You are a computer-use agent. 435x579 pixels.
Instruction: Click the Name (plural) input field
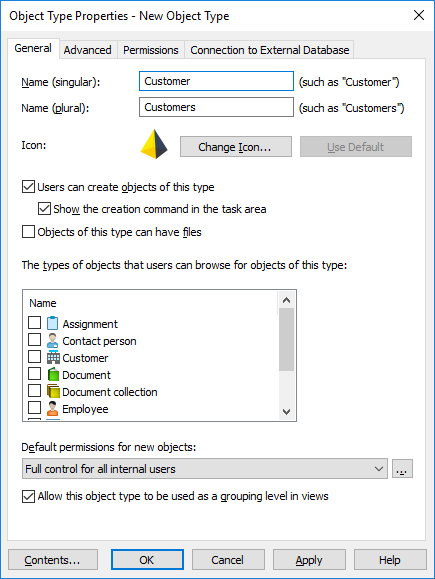click(x=216, y=107)
